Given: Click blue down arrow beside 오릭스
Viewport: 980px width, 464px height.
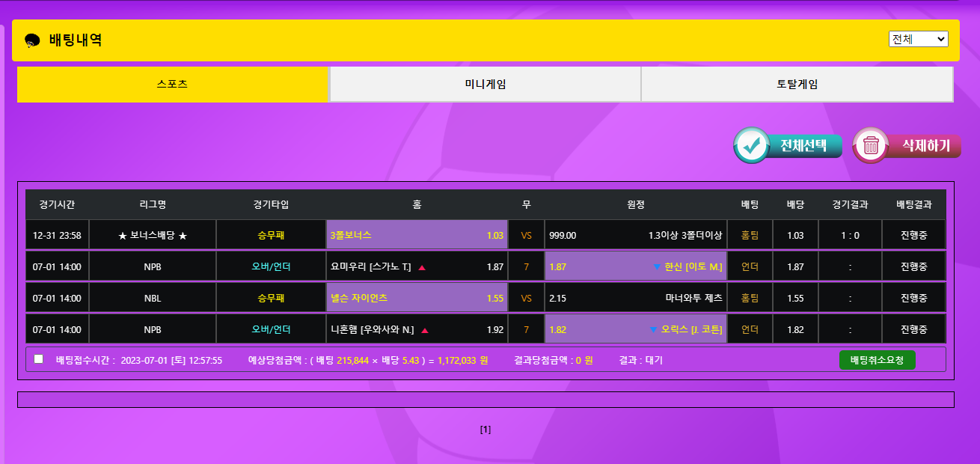Looking at the screenshot, I should click(x=653, y=330).
